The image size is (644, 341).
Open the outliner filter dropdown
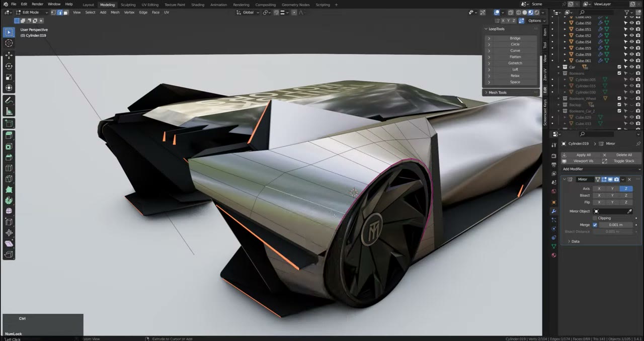629,12
